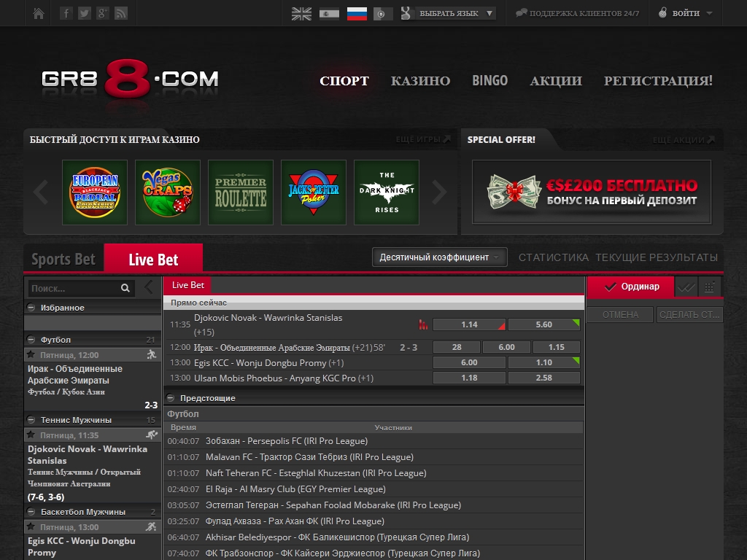Toggle favorite star for Egis KCC match

31,527
